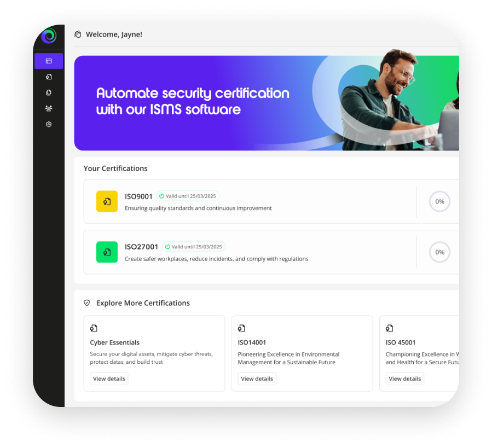View details for ISO14001

click(x=257, y=379)
